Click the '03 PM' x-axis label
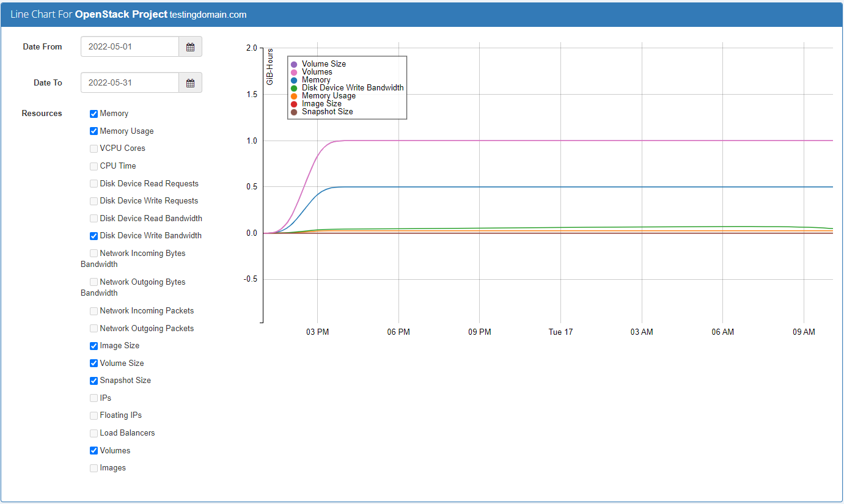This screenshot has height=504, width=844. (317, 332)
